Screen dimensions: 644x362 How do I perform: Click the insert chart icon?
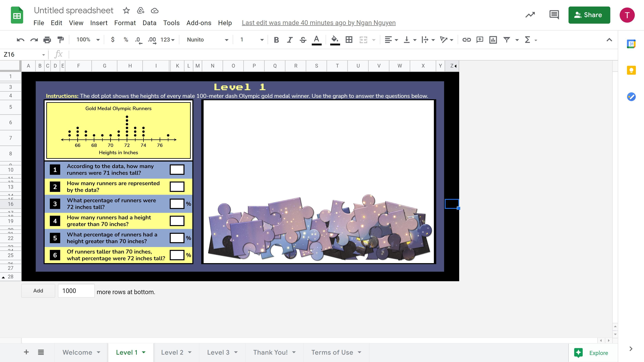click(x=493, y=40)
